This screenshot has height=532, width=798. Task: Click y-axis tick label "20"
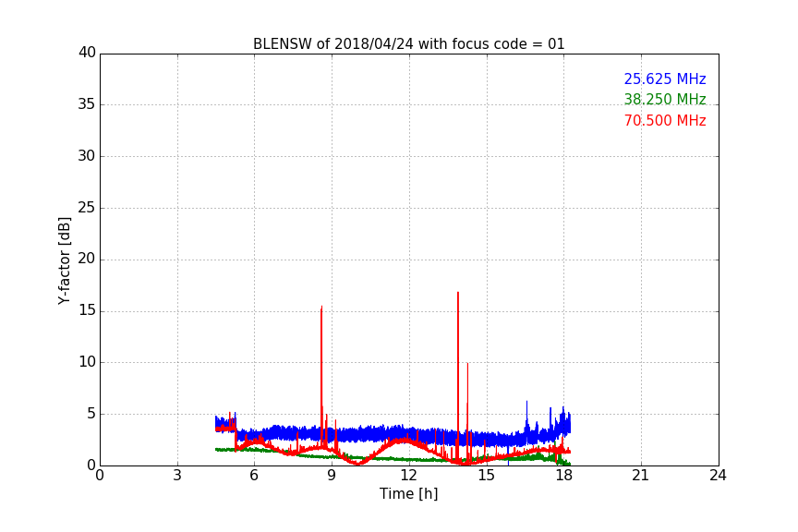(87, 259)
